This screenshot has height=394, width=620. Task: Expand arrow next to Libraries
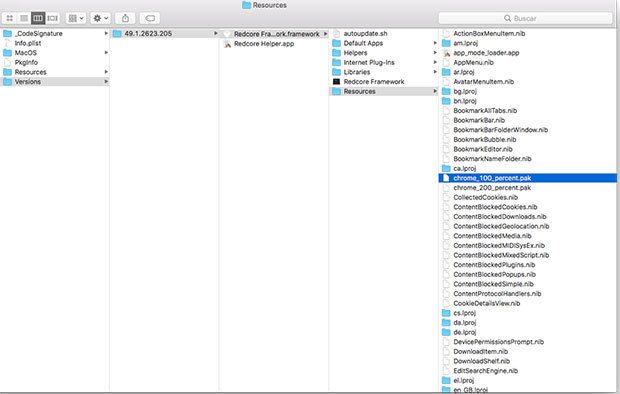point(435,72)
